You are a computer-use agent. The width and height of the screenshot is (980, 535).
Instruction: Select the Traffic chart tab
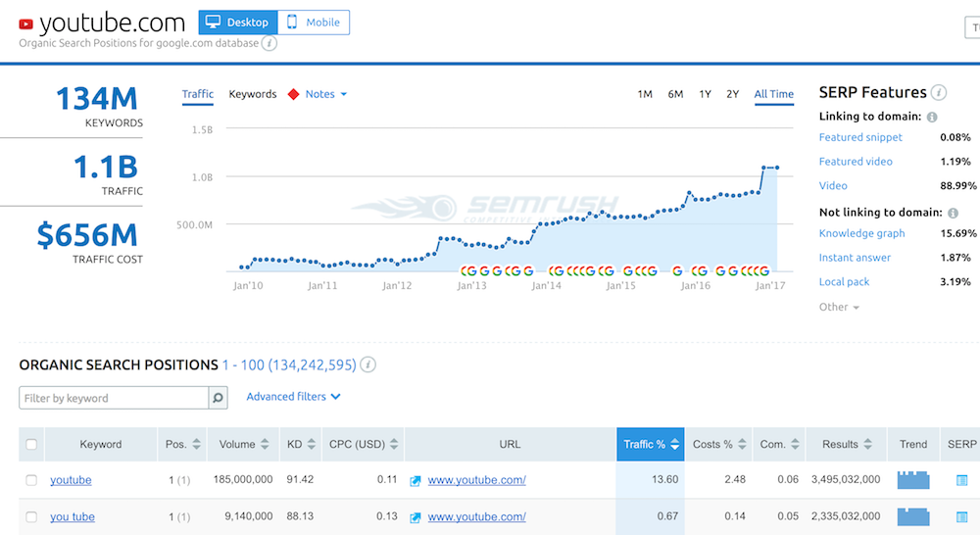click(198, 94)
